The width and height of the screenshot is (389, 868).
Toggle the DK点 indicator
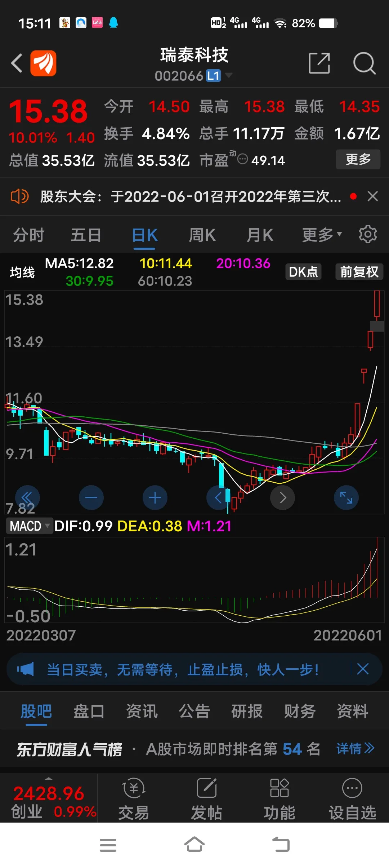click(x=303, y=272)
